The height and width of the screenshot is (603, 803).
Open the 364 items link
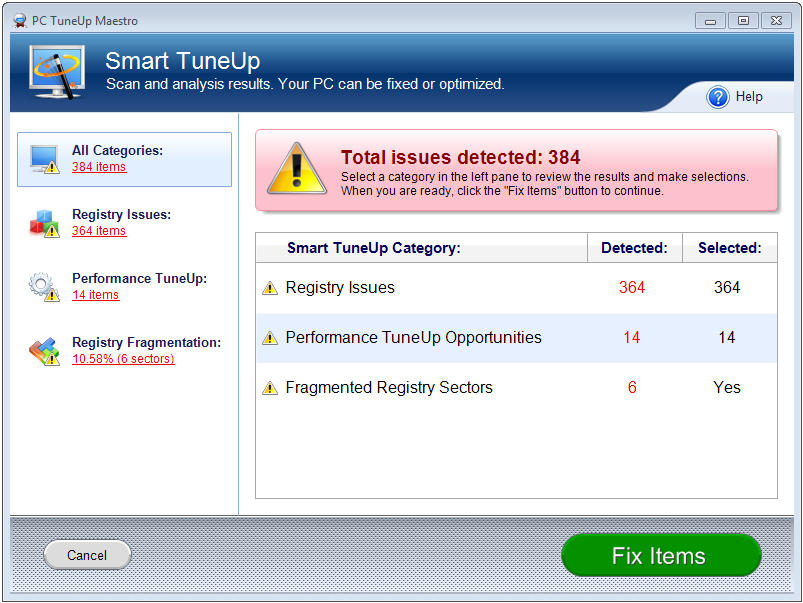[x=99, y=231]
